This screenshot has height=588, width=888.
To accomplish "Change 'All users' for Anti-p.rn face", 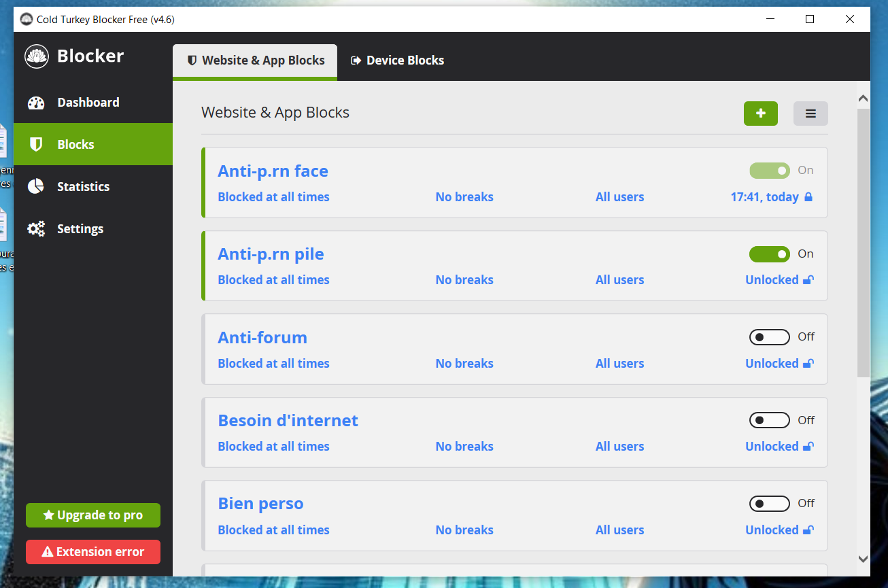I will pyautogui.click(x=619, y=197).
